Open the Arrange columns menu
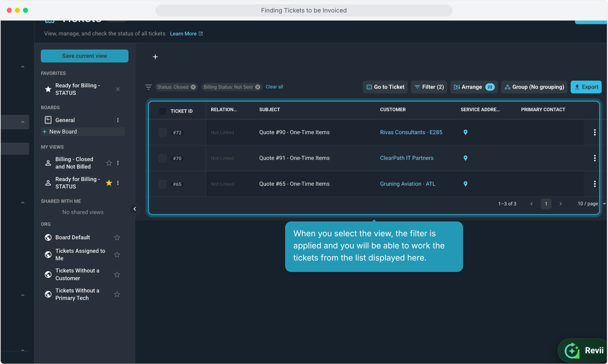 pyautogui.click(x=474, y=87)
